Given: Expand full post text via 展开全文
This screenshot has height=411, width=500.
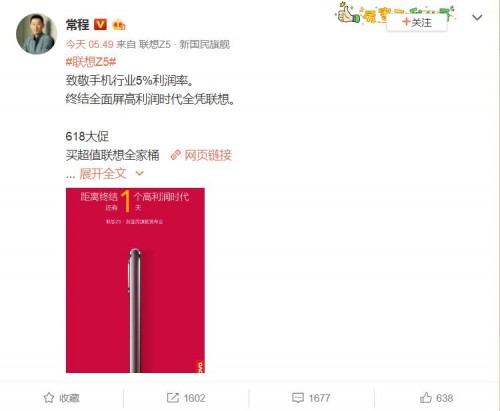Looking at the screenshot, I should pyautogui.click(x=103, y=173).
